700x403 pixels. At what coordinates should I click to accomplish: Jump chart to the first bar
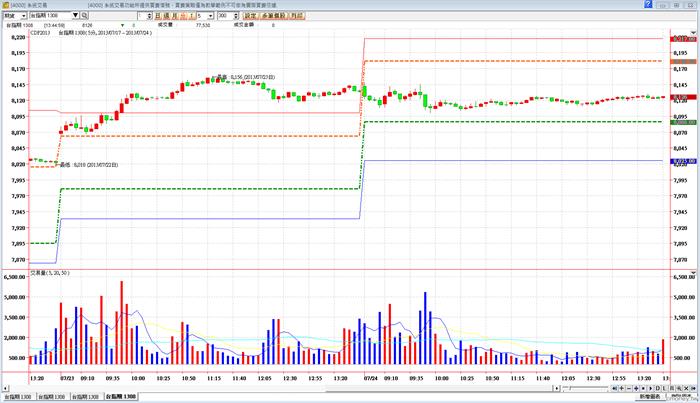(615, 388)
